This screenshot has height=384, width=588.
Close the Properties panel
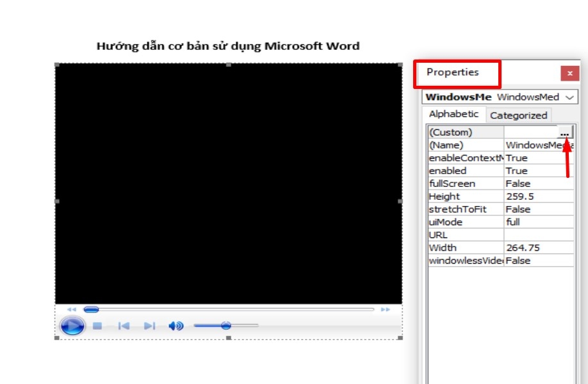click(x=569, y=74)
